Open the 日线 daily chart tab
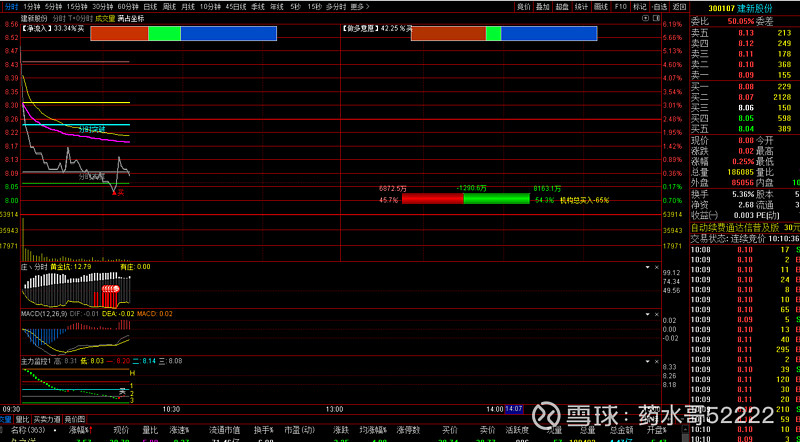Image resolution: width=800 pixels, height=442 pixels. click(x=149, y=7)
